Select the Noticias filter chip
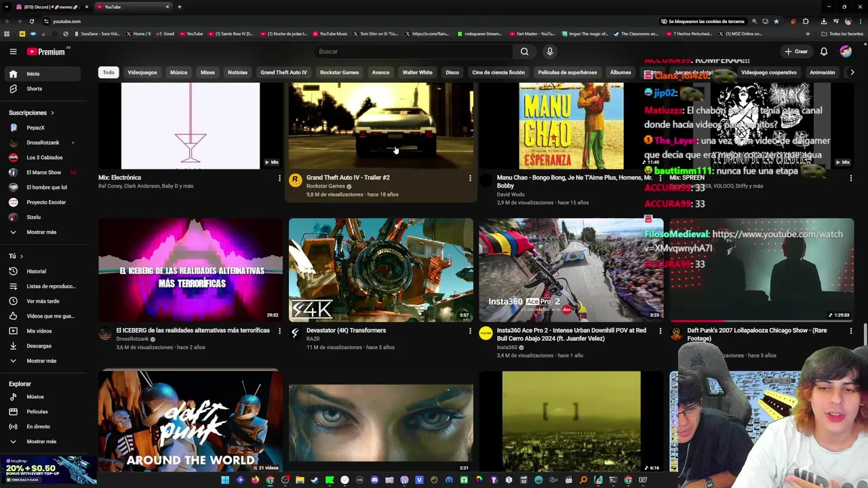Screen dimensions: 868x488 click(x=237, y=73)
